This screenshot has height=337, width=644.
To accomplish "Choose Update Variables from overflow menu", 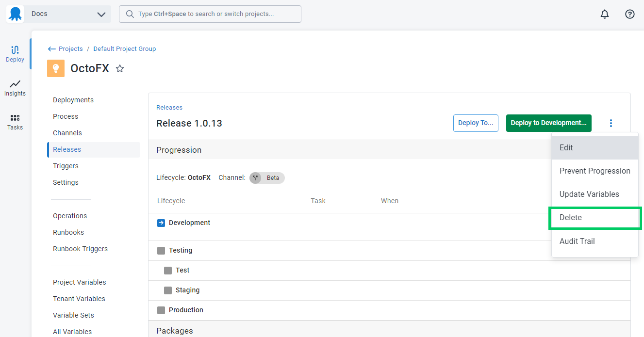I will pyautogui.click(x=595, y=194).
